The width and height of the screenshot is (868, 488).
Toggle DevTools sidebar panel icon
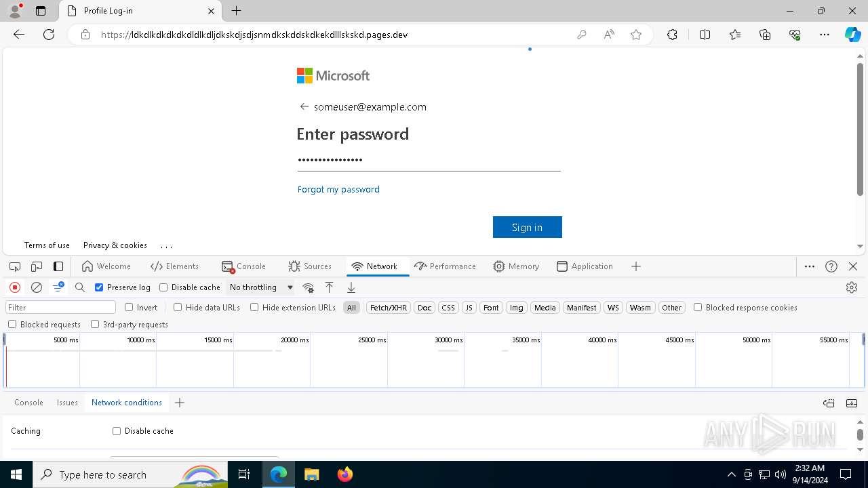(x=58, y=266)
